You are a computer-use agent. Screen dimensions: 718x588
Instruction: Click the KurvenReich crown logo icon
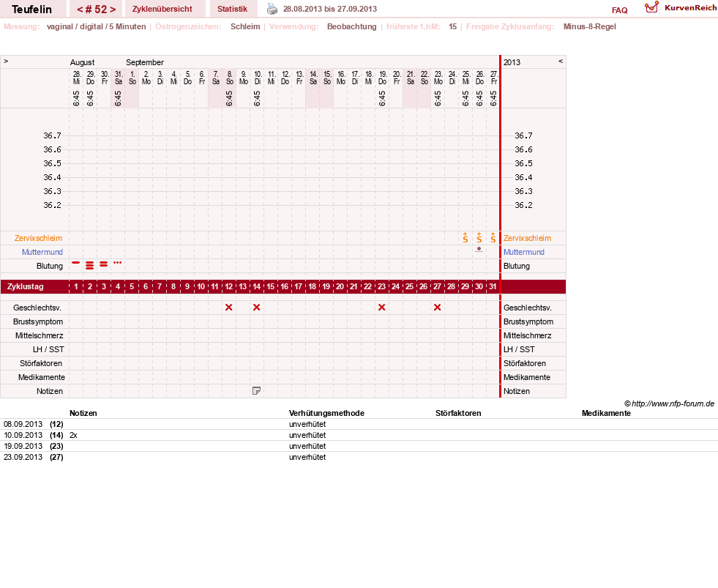(x=651, y=7)
